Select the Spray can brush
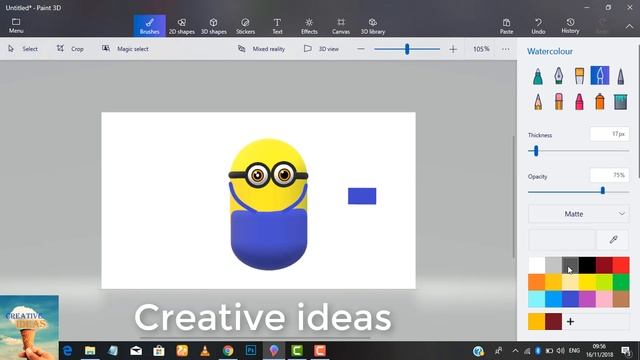The width and height of the screenshot is (640, 360). tap(600, 101)
